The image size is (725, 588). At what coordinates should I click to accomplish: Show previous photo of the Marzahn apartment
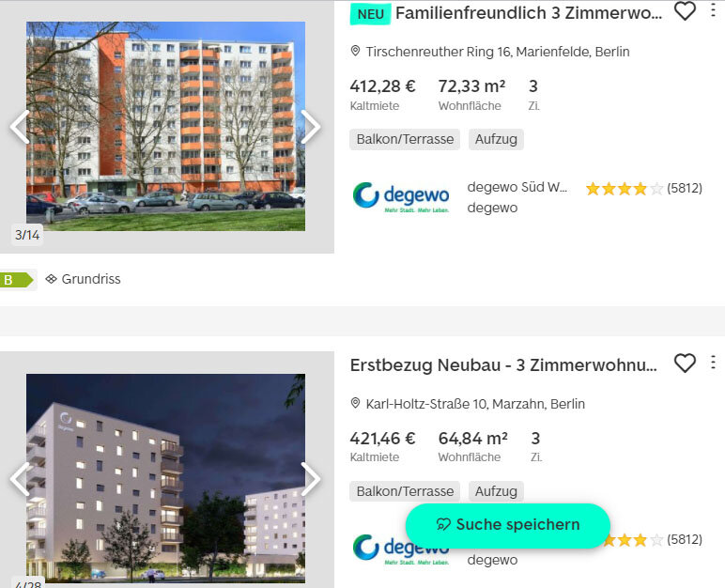tap(20, 479)
